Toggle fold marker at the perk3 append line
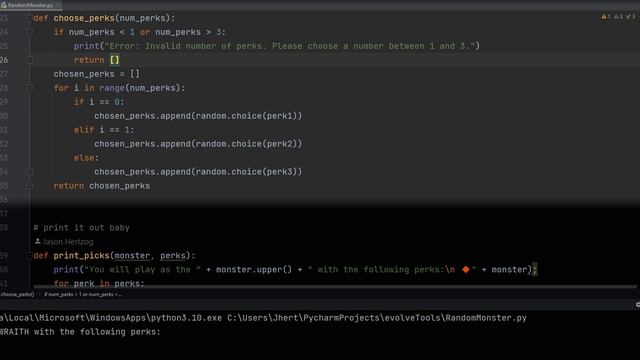640x360 pixels. pos(29,172)
